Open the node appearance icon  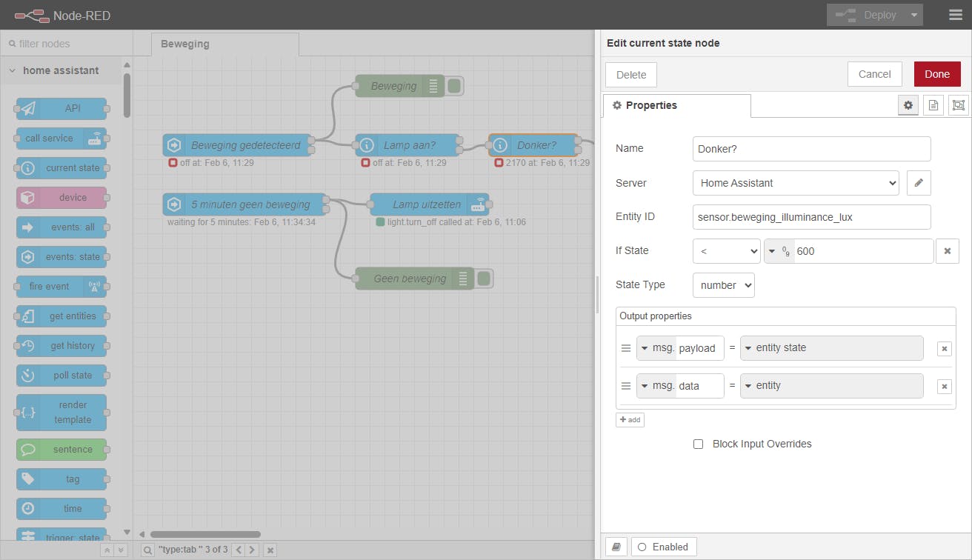point(959,106)
